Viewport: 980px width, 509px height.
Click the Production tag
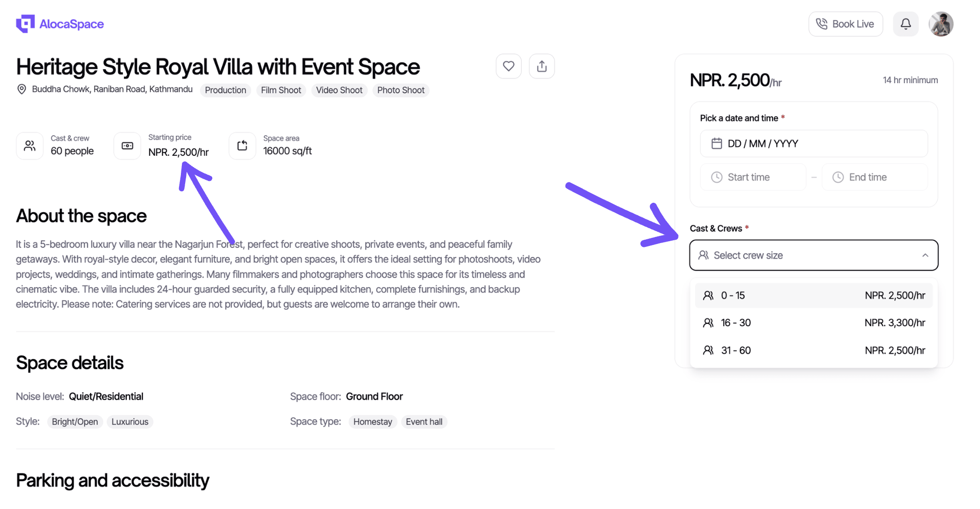226,90
